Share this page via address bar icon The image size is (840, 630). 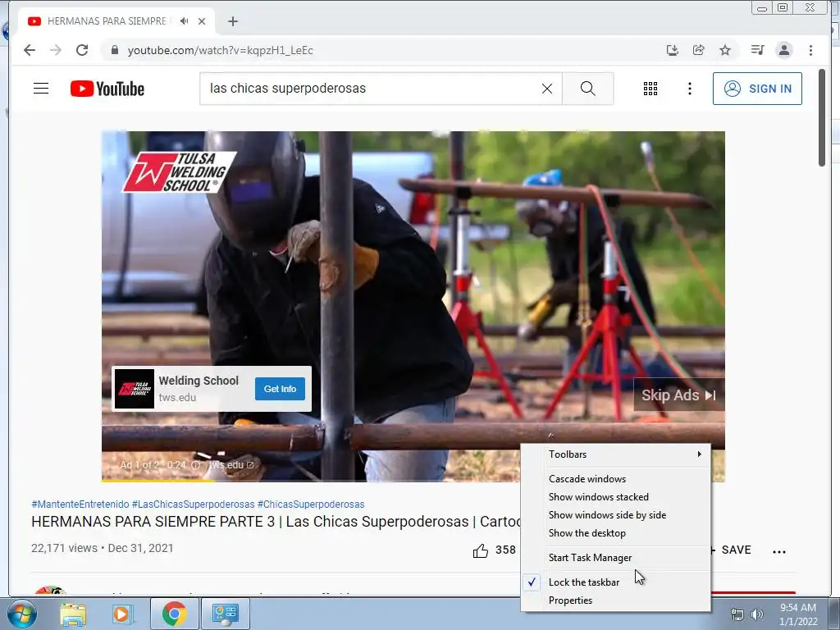coord(699,50)
